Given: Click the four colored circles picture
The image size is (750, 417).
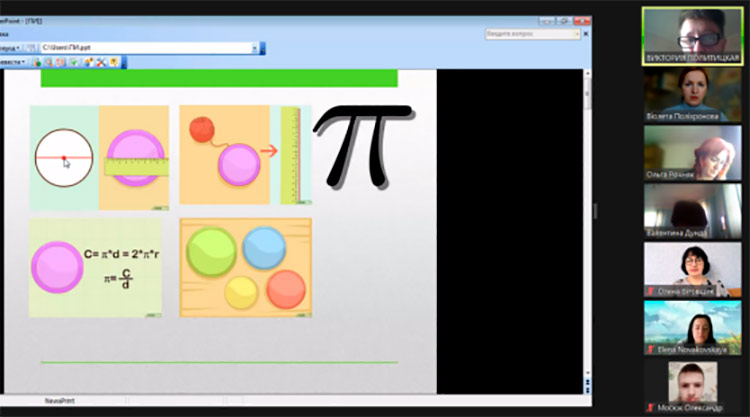Looking at the screenshot, I should coord(245,267).
